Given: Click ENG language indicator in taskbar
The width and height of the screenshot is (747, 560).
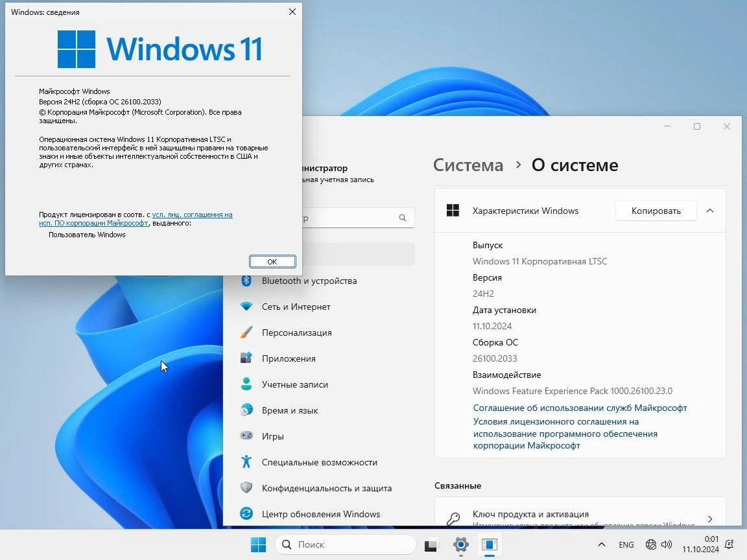Looking at the screenshot, I should (626, 544).
